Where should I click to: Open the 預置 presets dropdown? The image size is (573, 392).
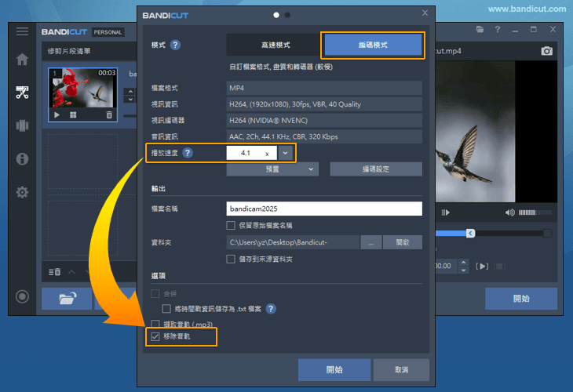coord(272,169)
